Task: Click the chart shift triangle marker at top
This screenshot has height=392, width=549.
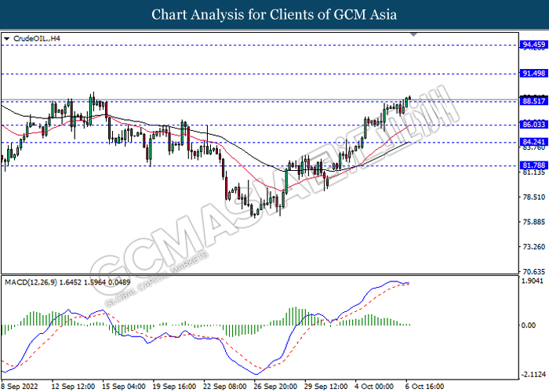Action: coord(413,34)
